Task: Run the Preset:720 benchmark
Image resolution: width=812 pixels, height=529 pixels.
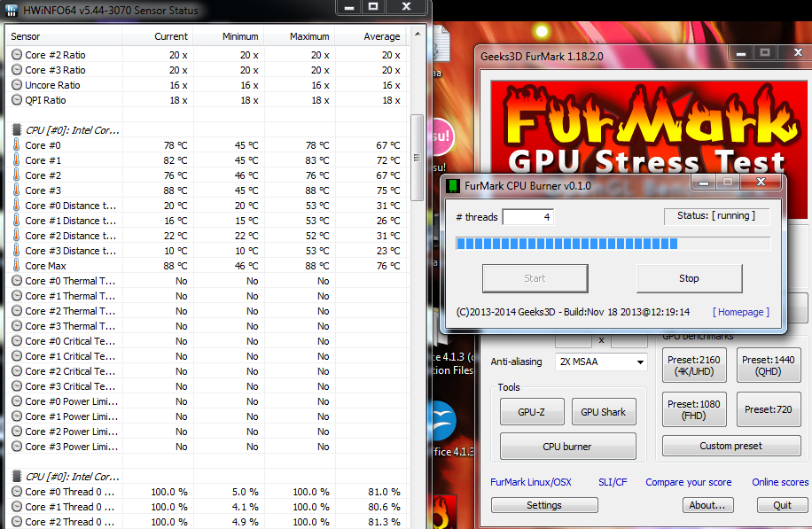Action: pyautogui.click(x=769, y=409)
